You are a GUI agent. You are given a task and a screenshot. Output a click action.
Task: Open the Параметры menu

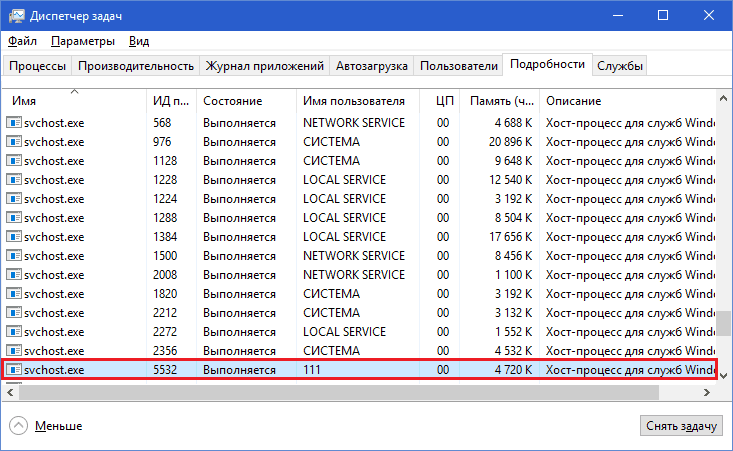[83, 41]
